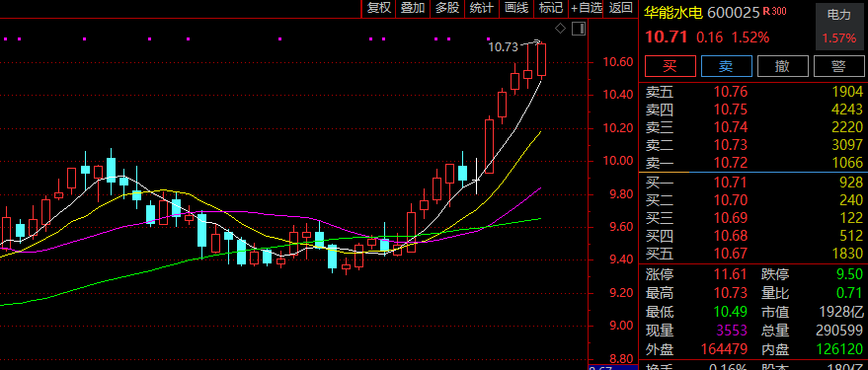The width and height of the screenshot is (868, 370).
Task: Click the 现量 value 3553
Action: (x=732, y=331)
